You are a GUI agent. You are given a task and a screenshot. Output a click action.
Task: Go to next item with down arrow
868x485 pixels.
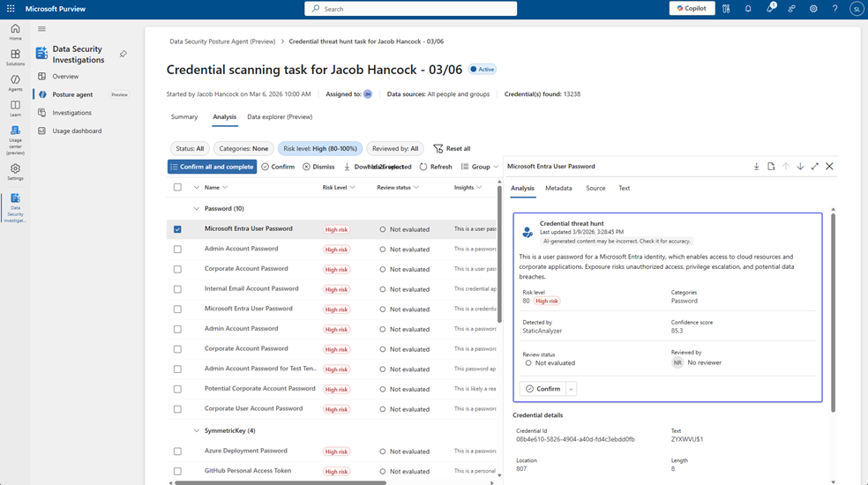[800, 167]
